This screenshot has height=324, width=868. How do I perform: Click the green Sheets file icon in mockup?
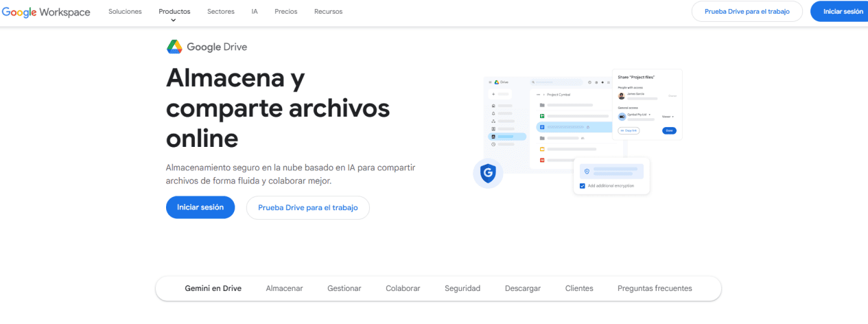pyautogui.click(x=542, y=116)
